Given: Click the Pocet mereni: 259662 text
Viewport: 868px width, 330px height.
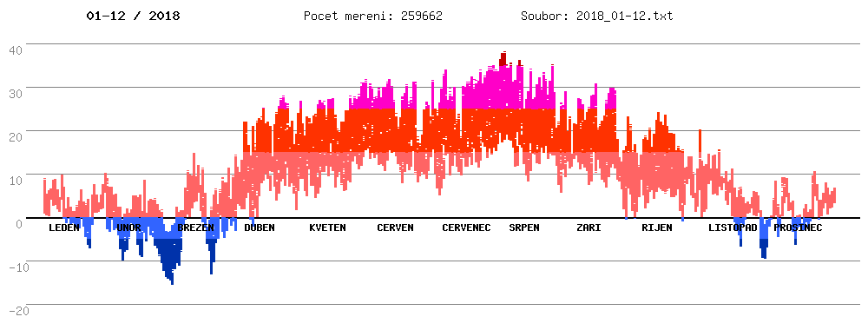Looking at the screenshot, I should click(x=373, y=16).
